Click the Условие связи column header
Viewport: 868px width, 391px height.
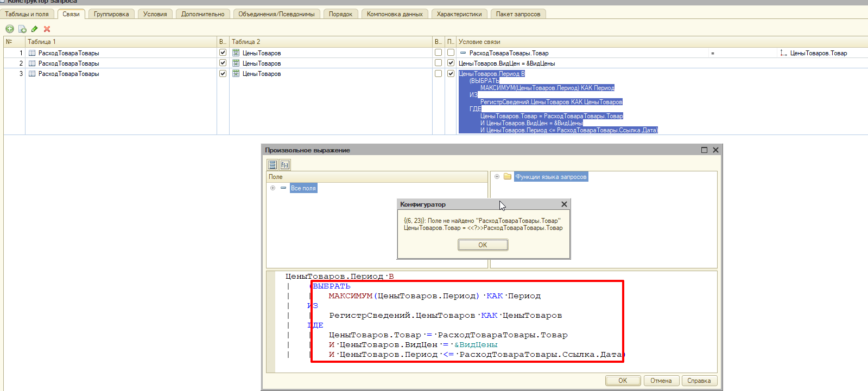click(x=662, y=42)
